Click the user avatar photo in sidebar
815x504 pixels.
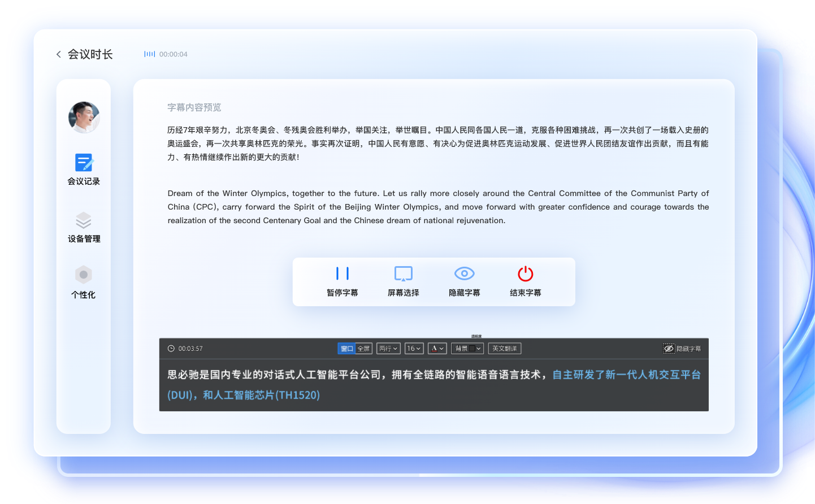[x=84, y=117]
